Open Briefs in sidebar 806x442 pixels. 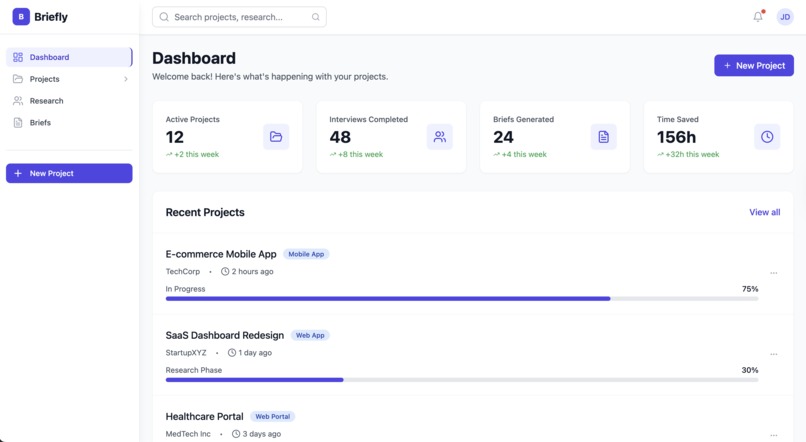point(69,122)
